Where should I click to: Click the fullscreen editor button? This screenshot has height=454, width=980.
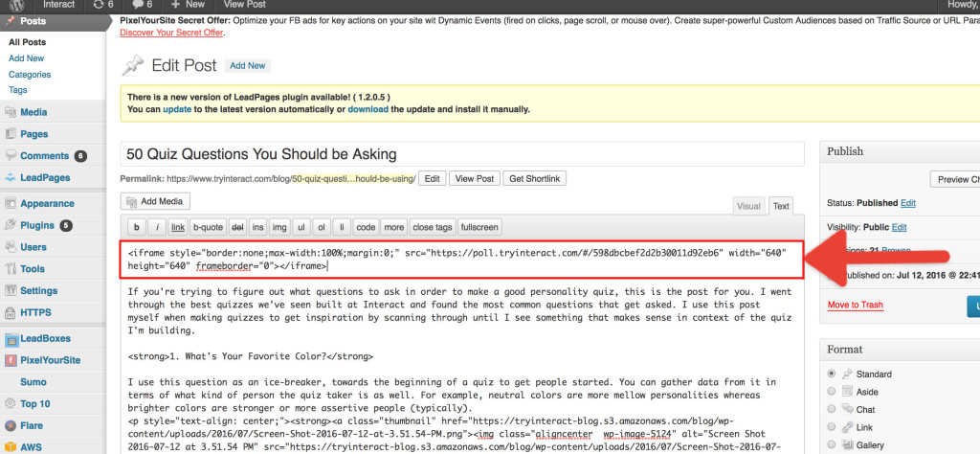[x=479, y=228]
